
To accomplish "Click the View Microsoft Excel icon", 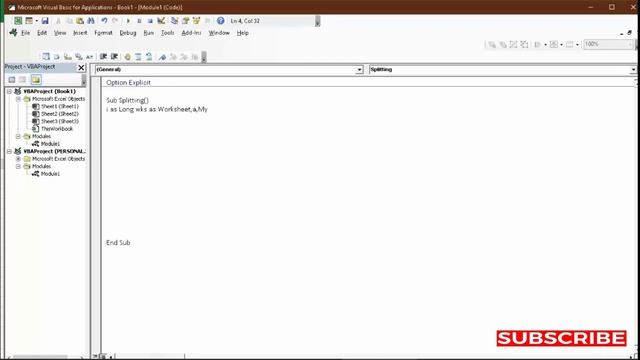I will click(18, 20).
